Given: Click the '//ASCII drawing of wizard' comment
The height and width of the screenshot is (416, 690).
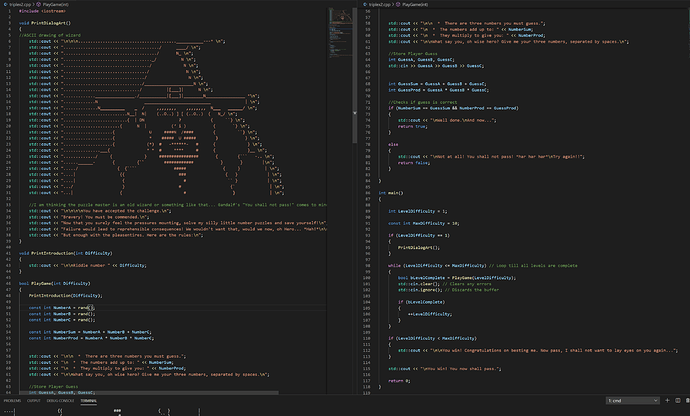Looking at the screenshot, I should (50, 35).
